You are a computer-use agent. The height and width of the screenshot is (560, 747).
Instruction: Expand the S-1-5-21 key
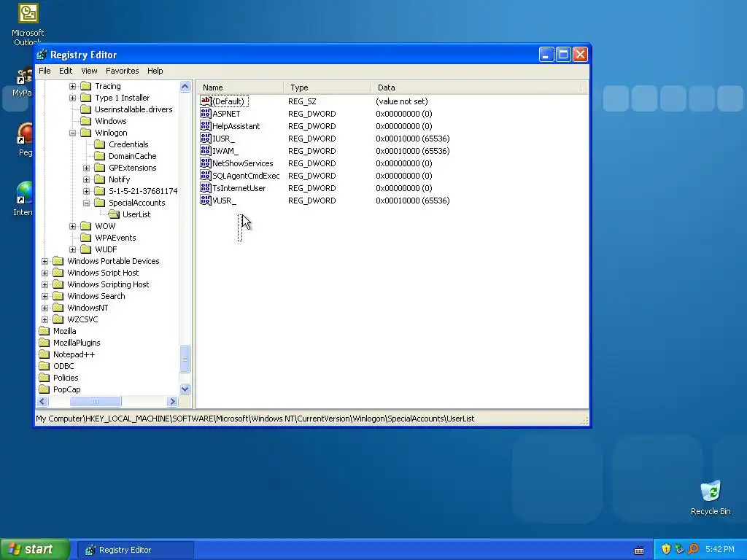[x=86, y=192]
